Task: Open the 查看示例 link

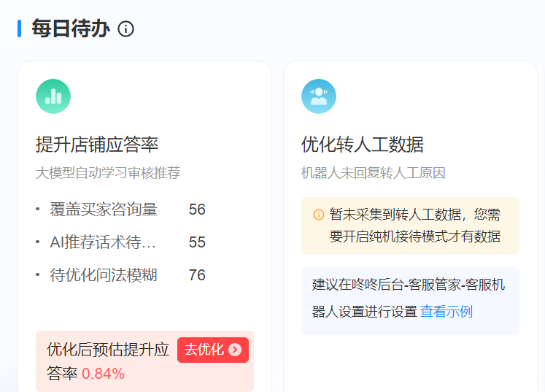Action: point(447,311)
